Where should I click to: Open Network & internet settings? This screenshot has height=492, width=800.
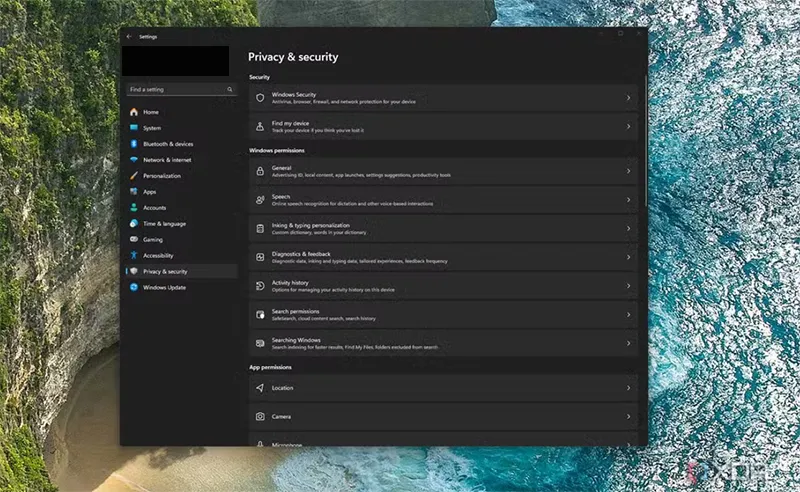point(166,160)
